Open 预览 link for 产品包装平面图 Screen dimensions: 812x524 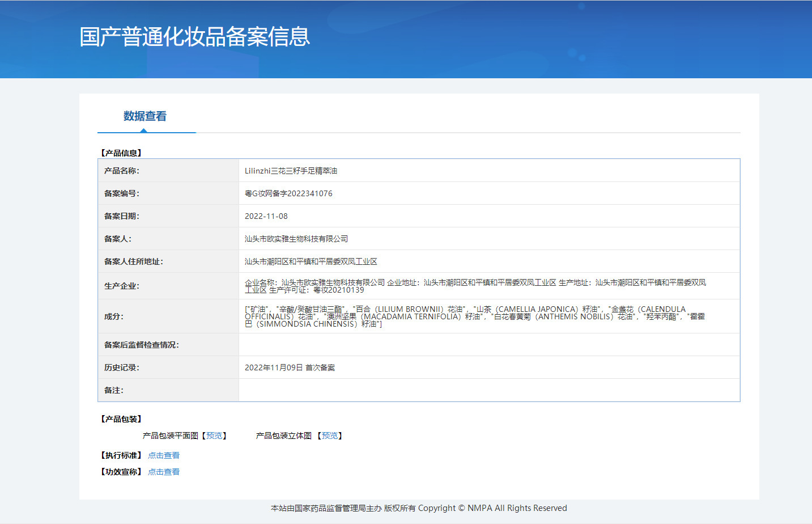pos(214,436)
